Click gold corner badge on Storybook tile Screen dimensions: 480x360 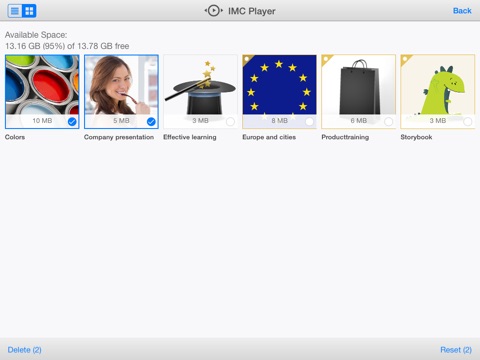pyautogui.click(x=405, y=60)
